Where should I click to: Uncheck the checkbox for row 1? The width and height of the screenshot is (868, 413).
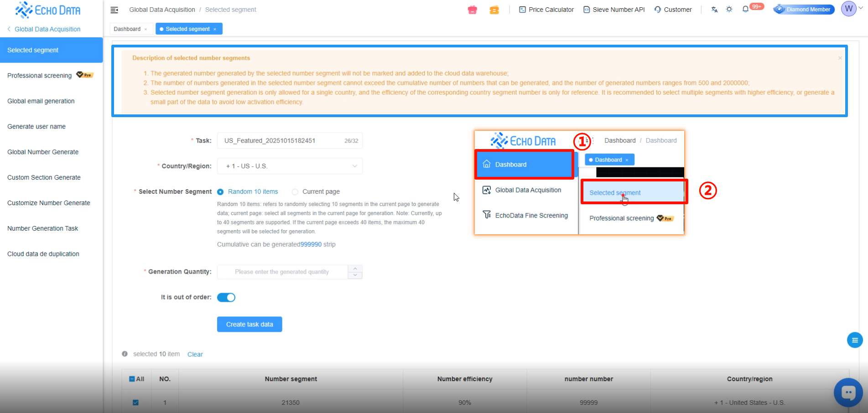click(135, 403)
